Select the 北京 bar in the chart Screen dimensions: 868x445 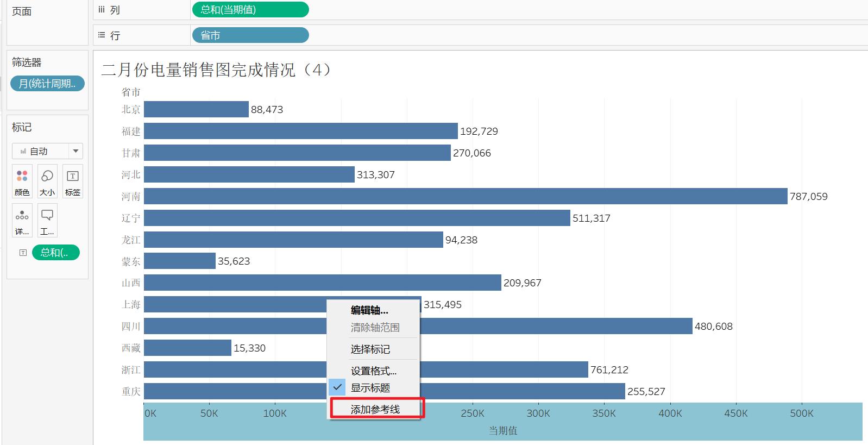pyautogui.click(x=196, y=109)
